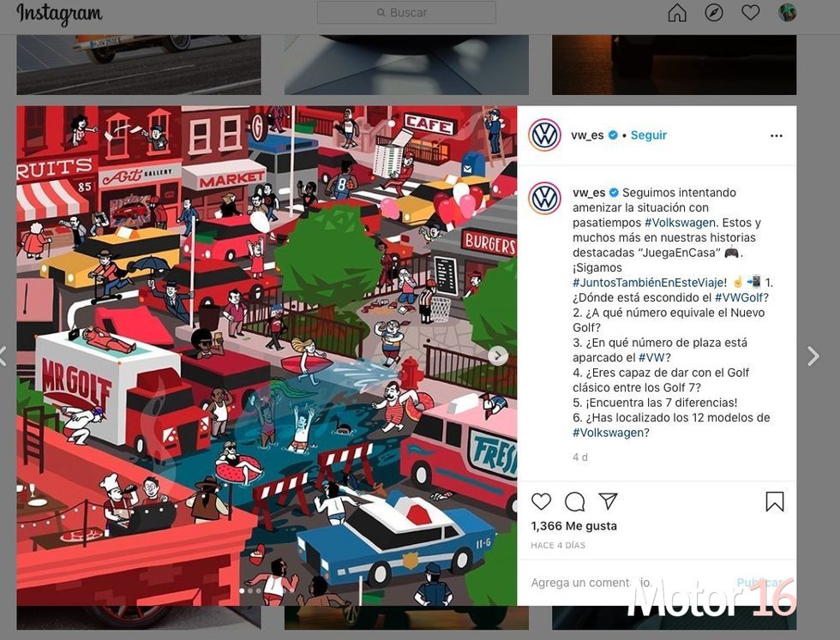Open the profile avatar in header
The width and height of the screenshot is (840, 640).
(x=787, y=12)
